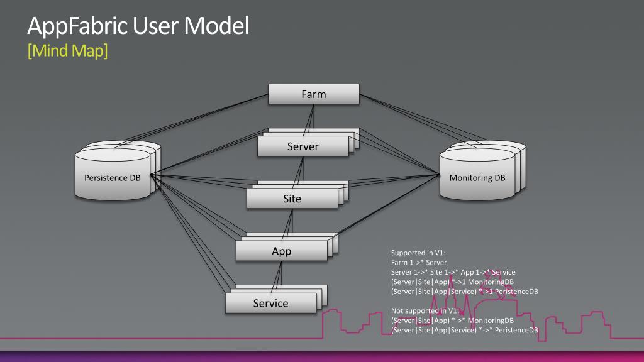This screenshot has height=362, width=644.
Task: Select the Server stacked box
Action: [x=303, y=146]
